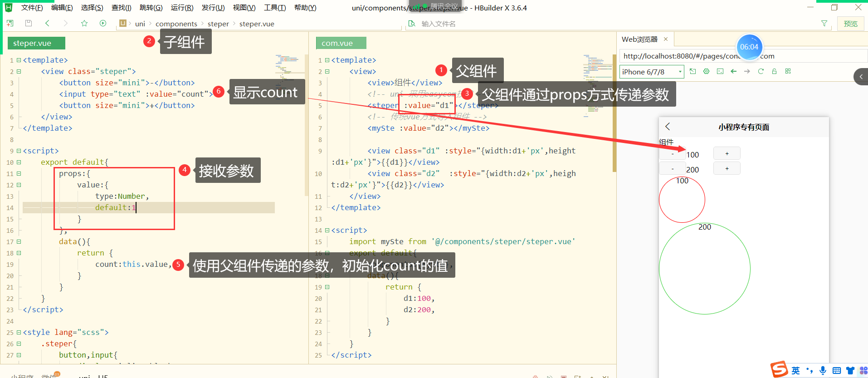Click the file search icon beside filename box
The image size is (868, 378).
(412, 23)
